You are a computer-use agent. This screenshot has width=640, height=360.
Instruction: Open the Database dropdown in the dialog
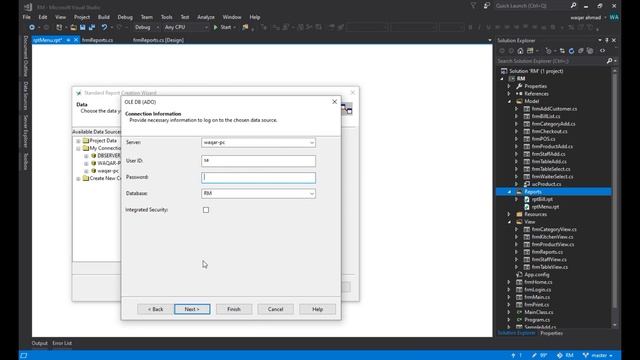coord(311,193)
